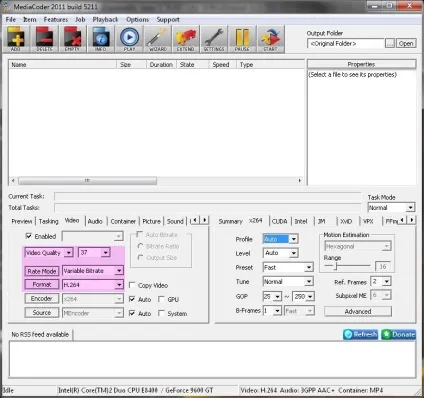Click the Donate button
Viewport: 424px width, 398px height.
399,334
